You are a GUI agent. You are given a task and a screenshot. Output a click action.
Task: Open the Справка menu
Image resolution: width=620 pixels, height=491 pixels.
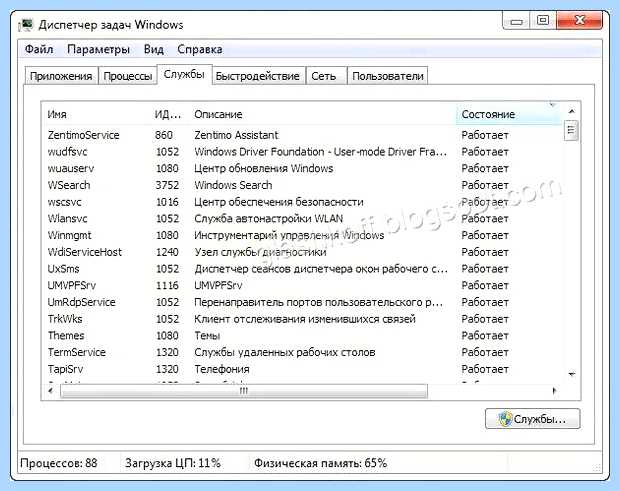coord(200,49)
